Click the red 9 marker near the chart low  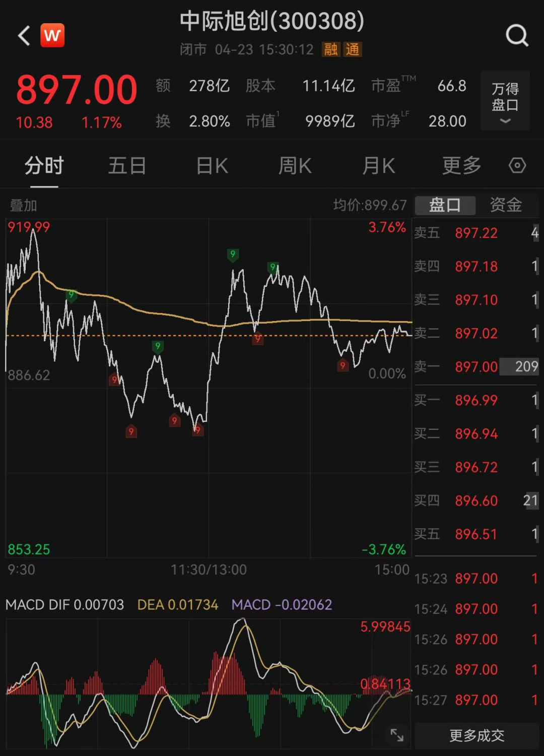(x=197, y=431)
